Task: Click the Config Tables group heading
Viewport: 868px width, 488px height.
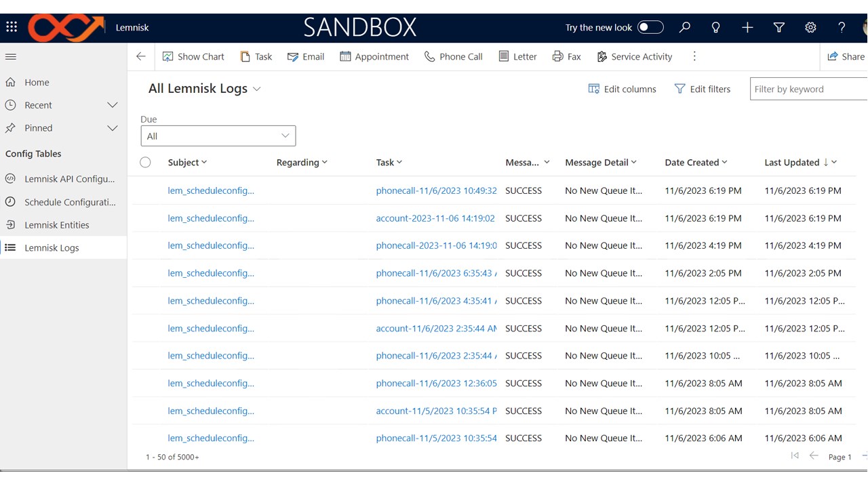Action: (33, 154)
